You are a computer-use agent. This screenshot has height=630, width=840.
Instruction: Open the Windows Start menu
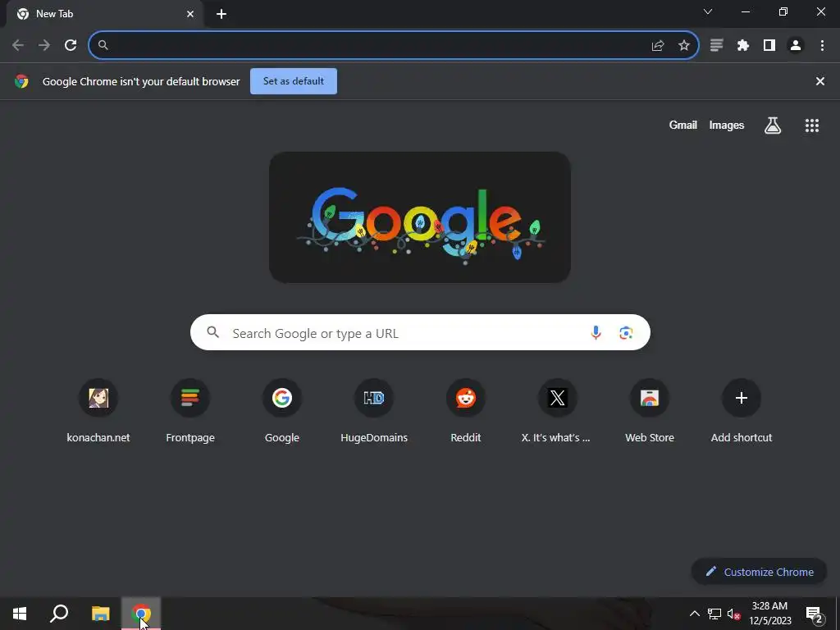click(20, 614)
